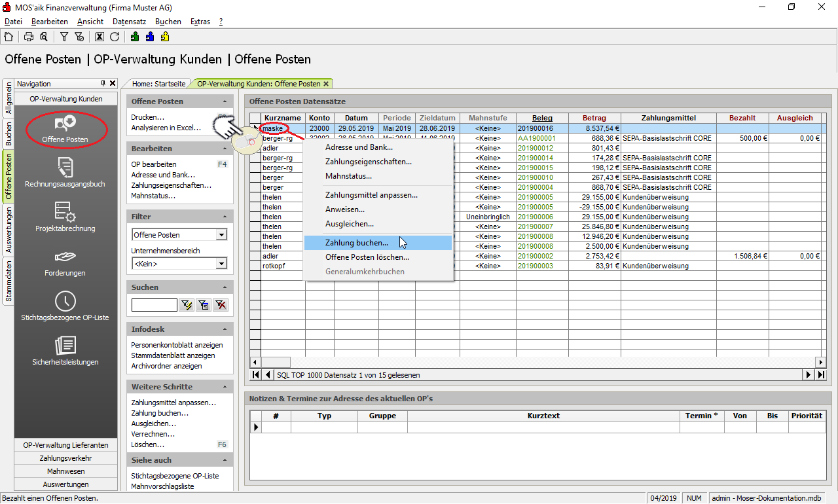
Task: Click the Excel export toolbar icon
Action: pos(100,37)
